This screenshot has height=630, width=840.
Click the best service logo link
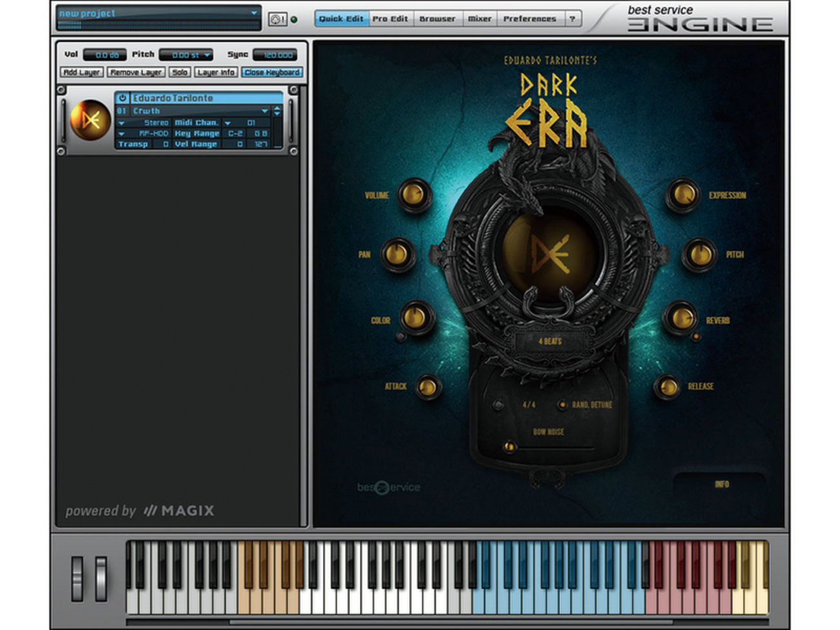388,487
